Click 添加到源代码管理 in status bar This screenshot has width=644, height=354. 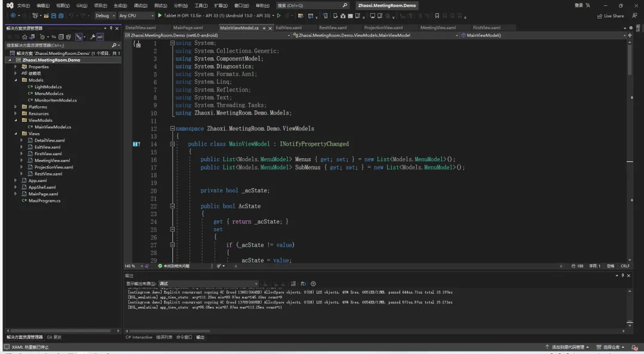[566, 347]
